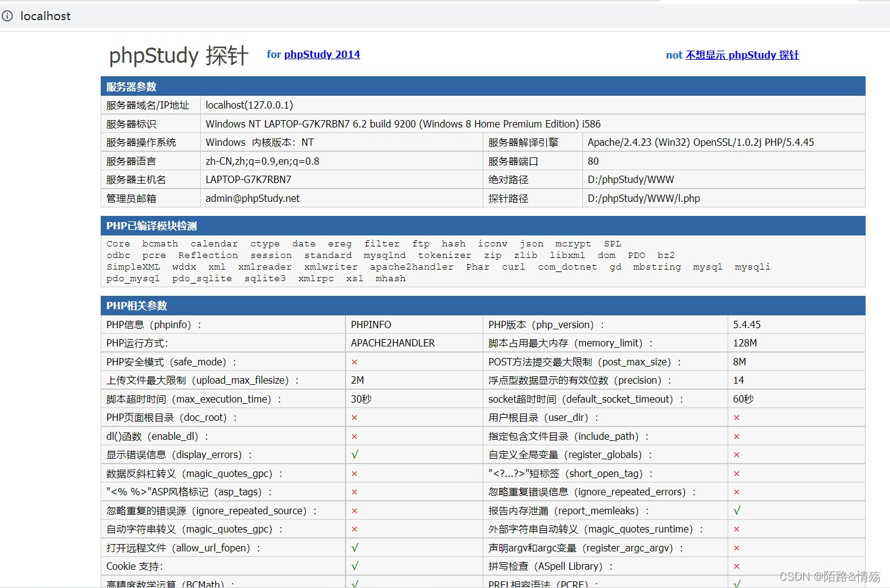Click the red cross for magic_quotes_runtime

pyautogui.click(x=737, y=529)
